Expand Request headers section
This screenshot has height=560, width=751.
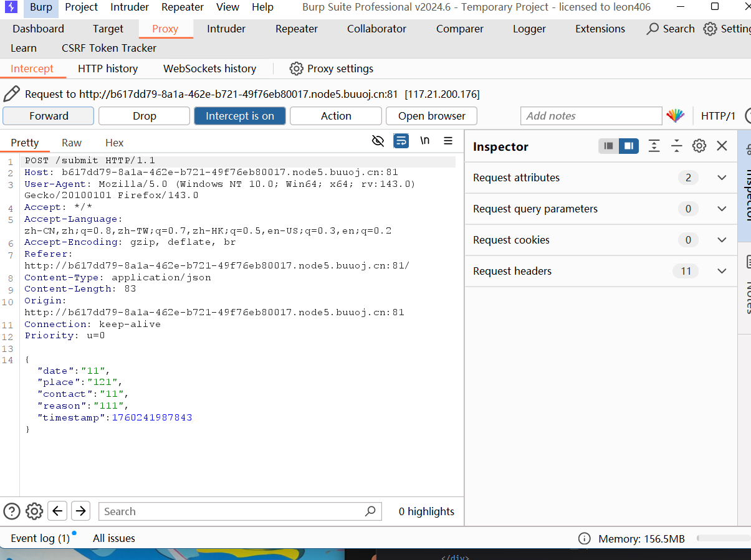click(x=722, y=271)
